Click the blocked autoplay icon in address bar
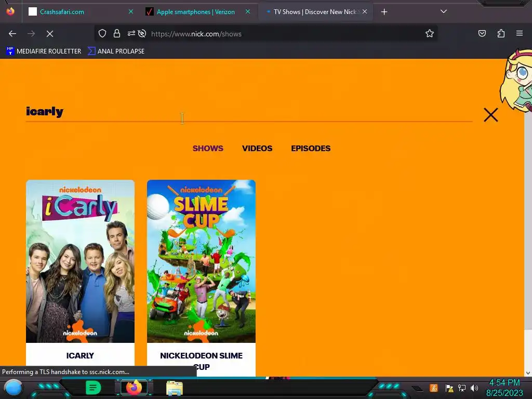Image resolution: width=532 pixels, height=399 pixels. [142, 33]
